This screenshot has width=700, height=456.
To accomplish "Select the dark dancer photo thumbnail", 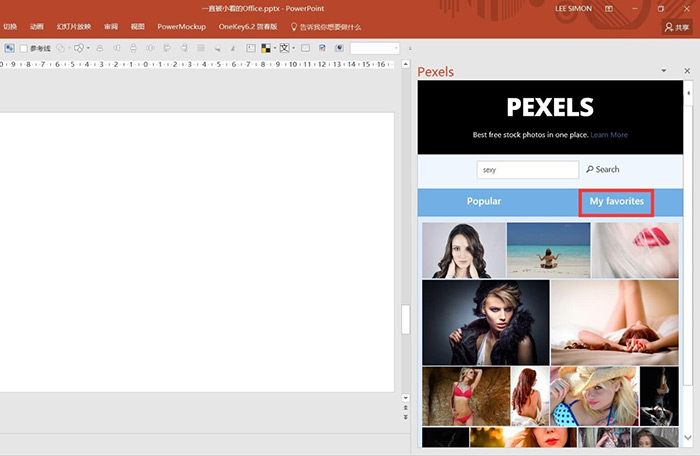I will pos(659,396).
